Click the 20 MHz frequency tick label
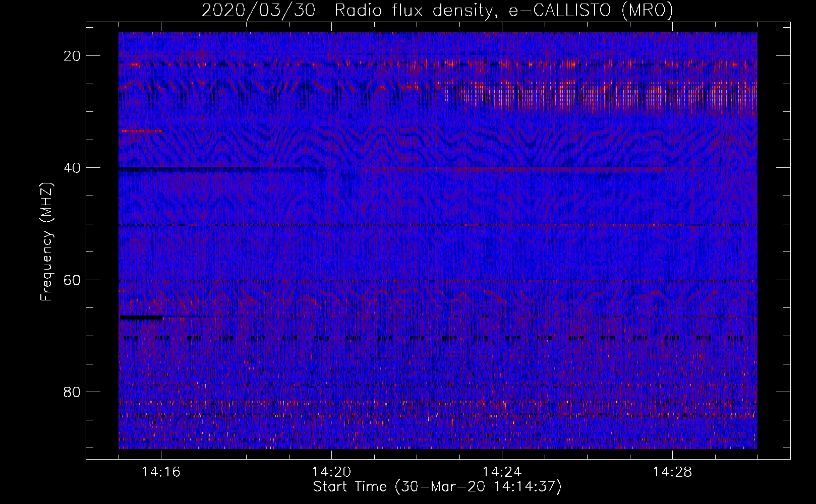Viewport: 816px width, 504px height. click(x=73, y=56)
